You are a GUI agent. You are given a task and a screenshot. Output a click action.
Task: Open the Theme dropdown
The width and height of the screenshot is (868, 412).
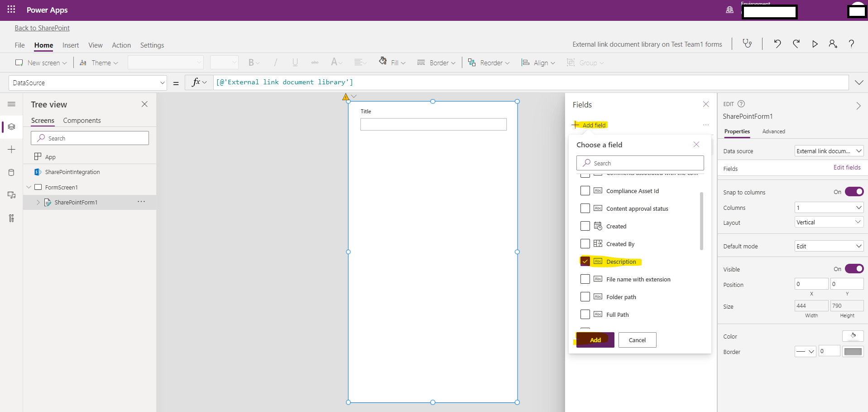coord(99,63)
